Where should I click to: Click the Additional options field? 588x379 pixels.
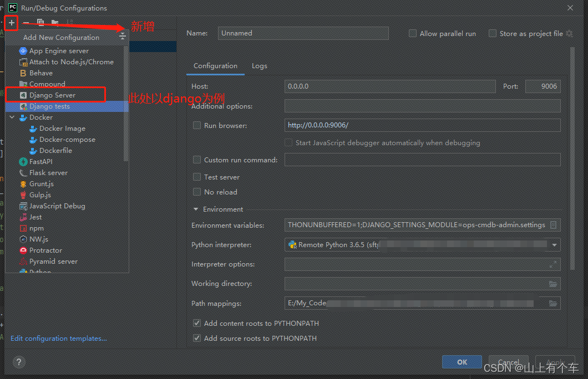tap(423, 106)
